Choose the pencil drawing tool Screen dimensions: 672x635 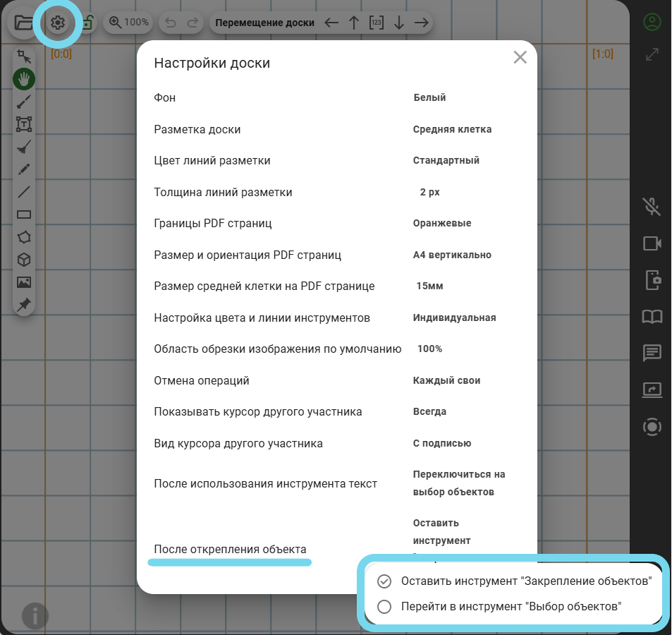point(24,169)
